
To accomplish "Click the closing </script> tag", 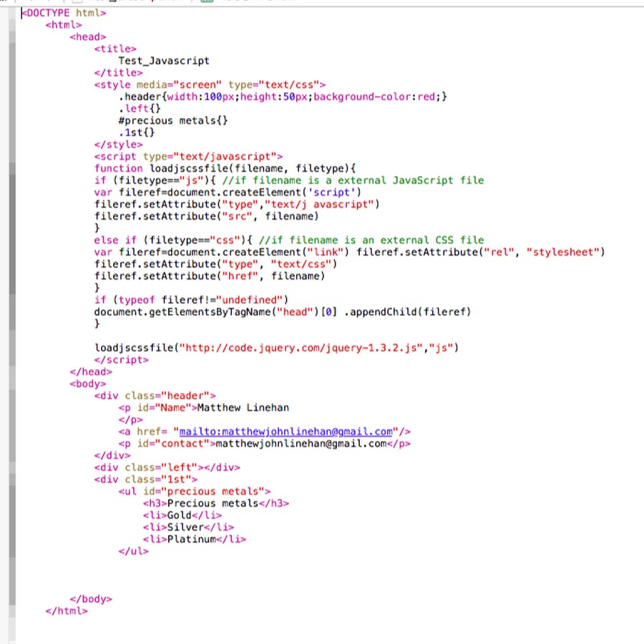I will [121, 360].
